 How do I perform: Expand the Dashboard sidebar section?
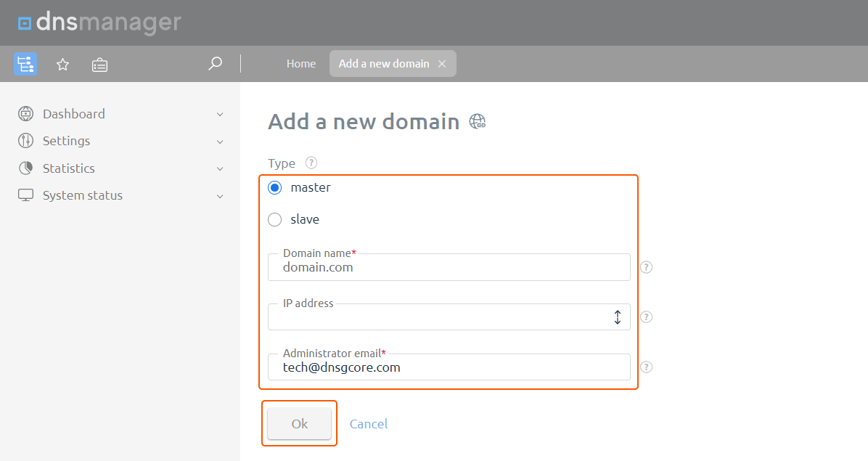tap(219, 114)
